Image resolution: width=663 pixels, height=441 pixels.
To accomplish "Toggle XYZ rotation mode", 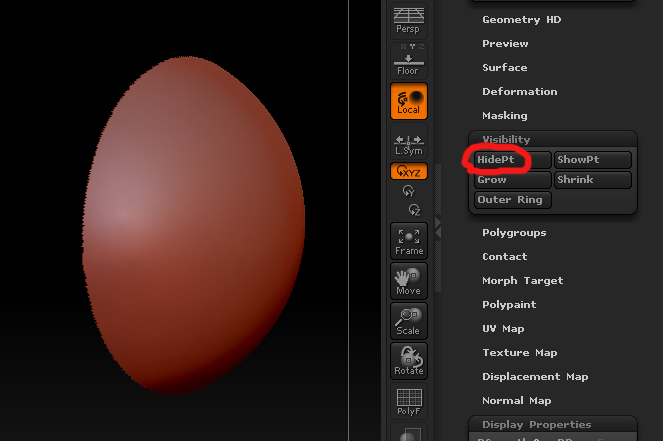I will (408, 172).
